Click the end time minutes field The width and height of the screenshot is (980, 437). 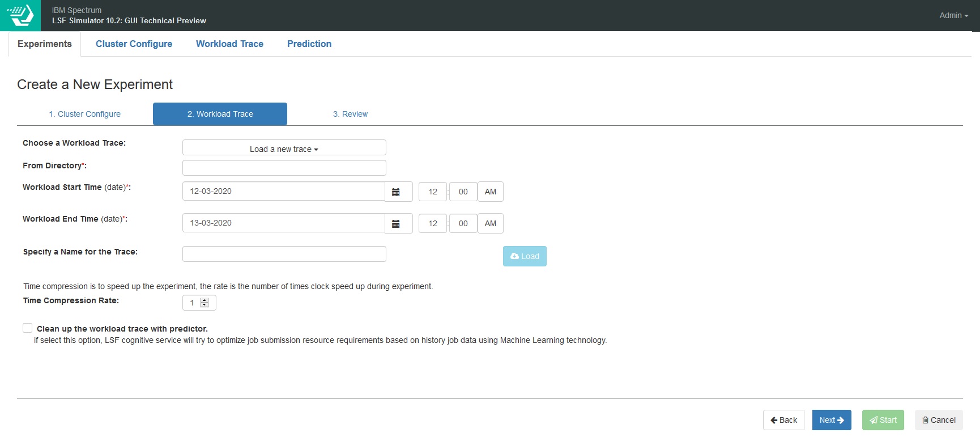(x=463, y=223)
